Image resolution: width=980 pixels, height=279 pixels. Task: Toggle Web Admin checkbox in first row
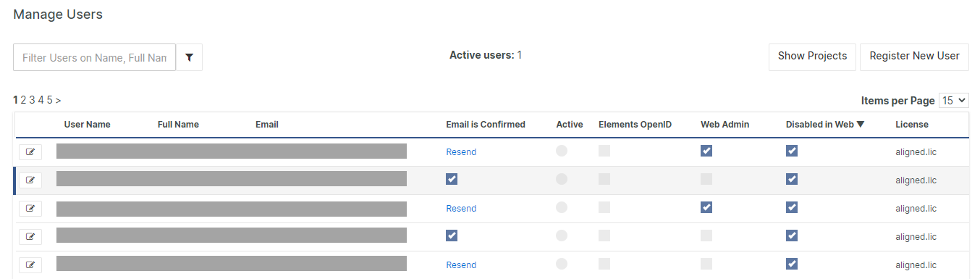click(x=706, y=151)
